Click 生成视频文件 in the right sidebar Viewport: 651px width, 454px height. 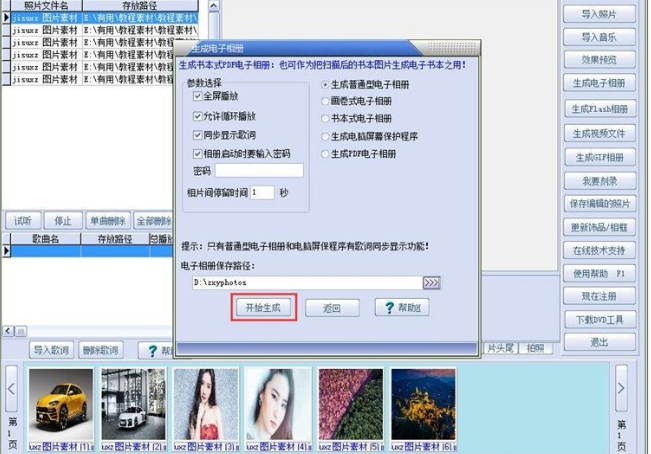coord(600,134)
